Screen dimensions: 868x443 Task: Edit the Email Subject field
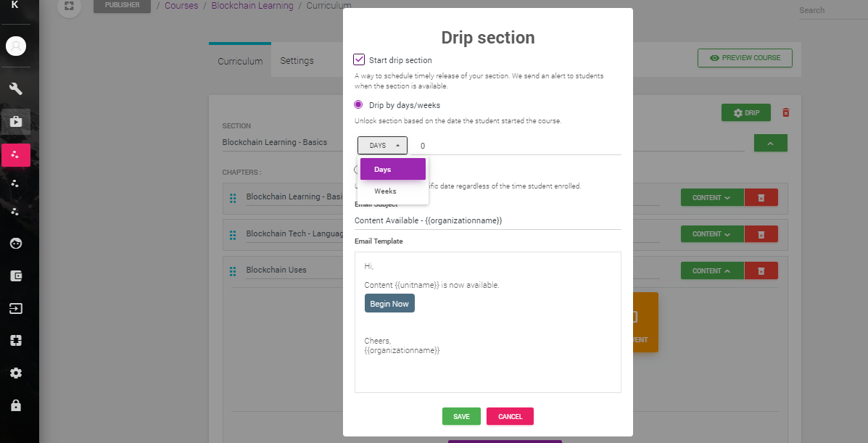coord(488,220)
